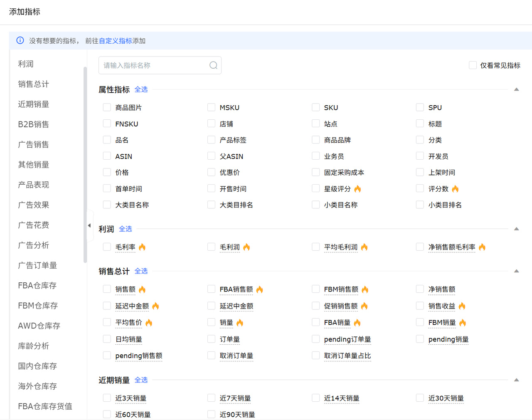This screenshot has width=532, height=420.
Task: Tick the 父ASIN checkbox
Action: click(211, 156)
